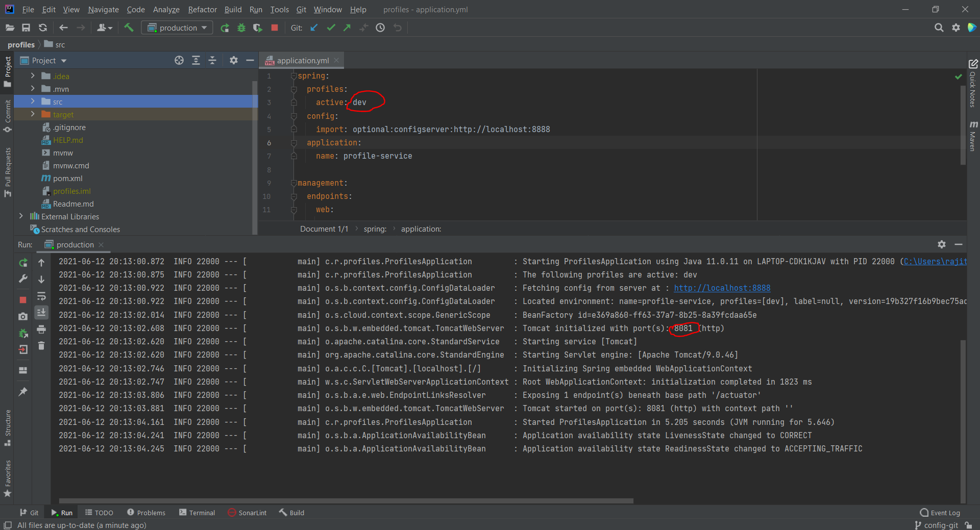Open the Maven tool window

(974, 140)
